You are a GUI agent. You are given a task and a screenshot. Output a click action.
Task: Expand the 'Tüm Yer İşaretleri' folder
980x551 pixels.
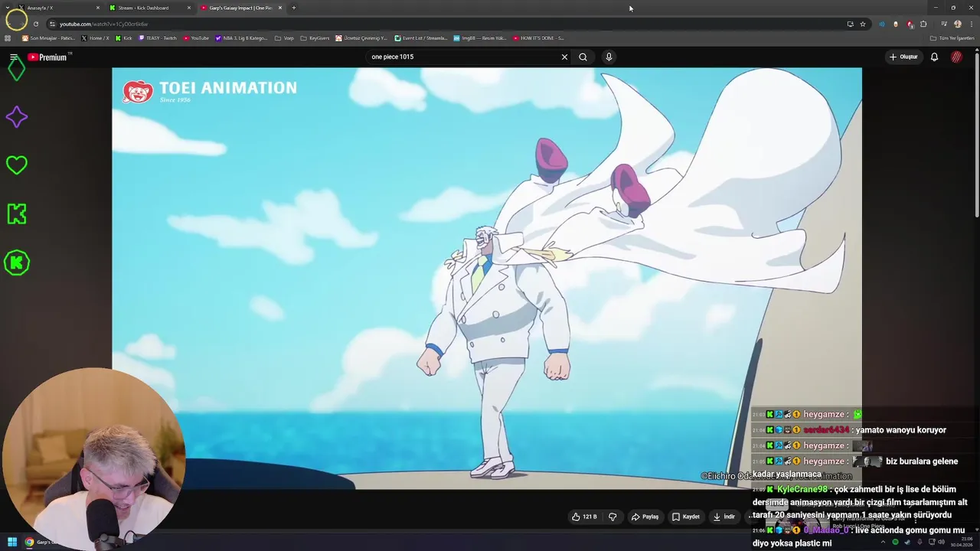[952, 38]
